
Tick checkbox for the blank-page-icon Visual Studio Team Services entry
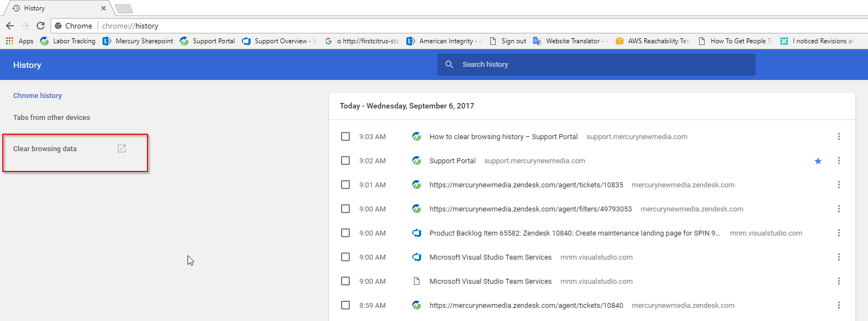(345, 281)
